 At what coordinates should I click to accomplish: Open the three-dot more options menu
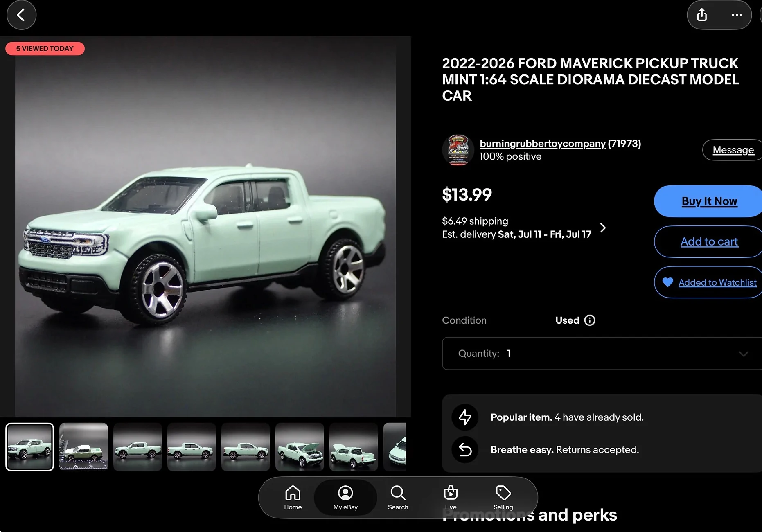(x=737, y=15)
